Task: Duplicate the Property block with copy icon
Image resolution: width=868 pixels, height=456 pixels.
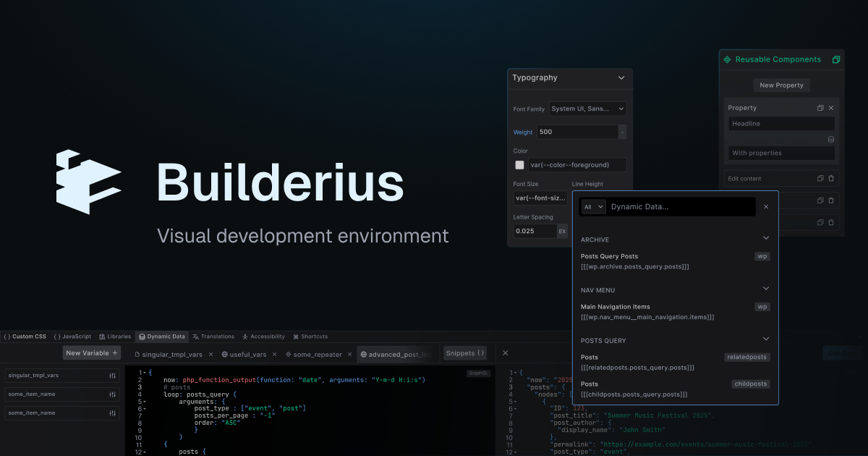Action: coord(820,107)
